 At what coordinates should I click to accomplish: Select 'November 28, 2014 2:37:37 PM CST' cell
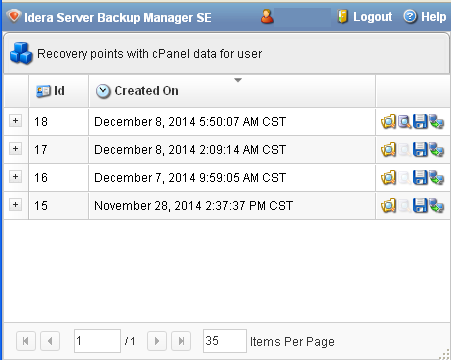(x=232, y=206)
